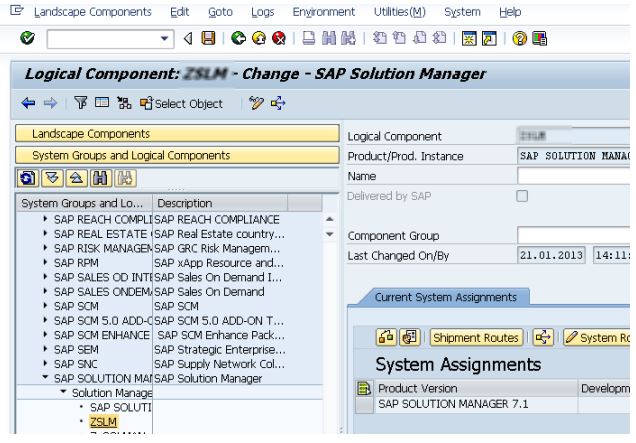Click System Groups and Logical Components bar
This screenshot has height=443, width=636.
coord(177,155)
